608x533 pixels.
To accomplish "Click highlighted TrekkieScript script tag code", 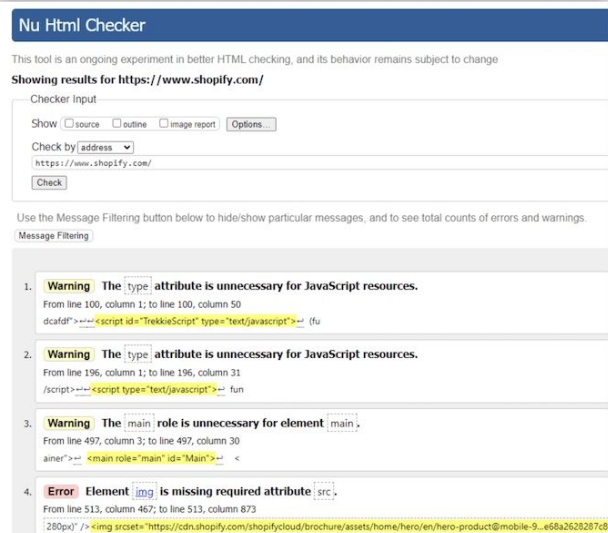I will [195, 321].
